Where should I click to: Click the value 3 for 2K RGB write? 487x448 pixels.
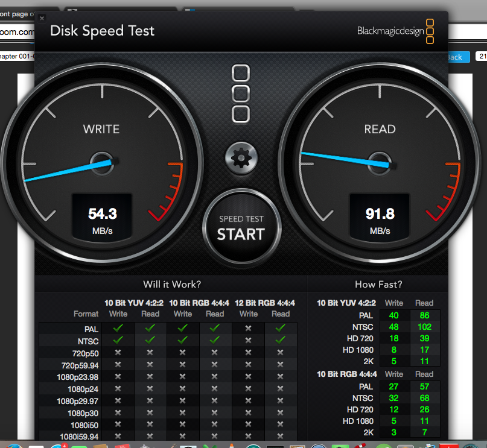[x=394, y=432]
